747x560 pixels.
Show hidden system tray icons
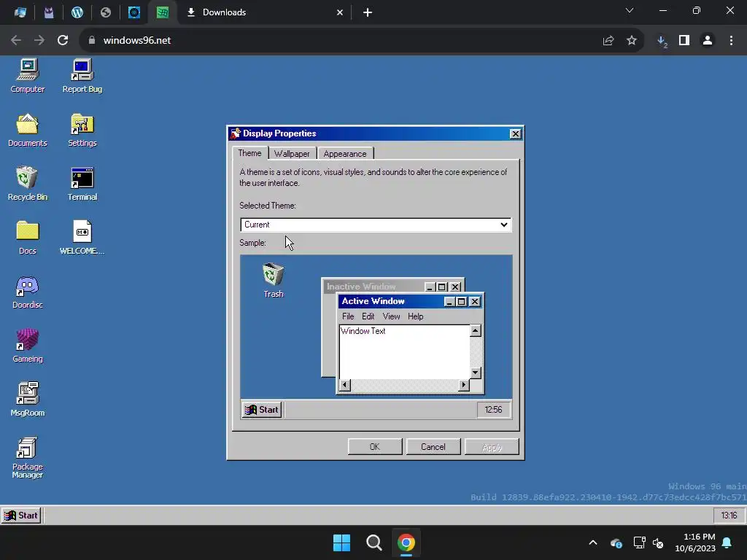click(592, 542)
